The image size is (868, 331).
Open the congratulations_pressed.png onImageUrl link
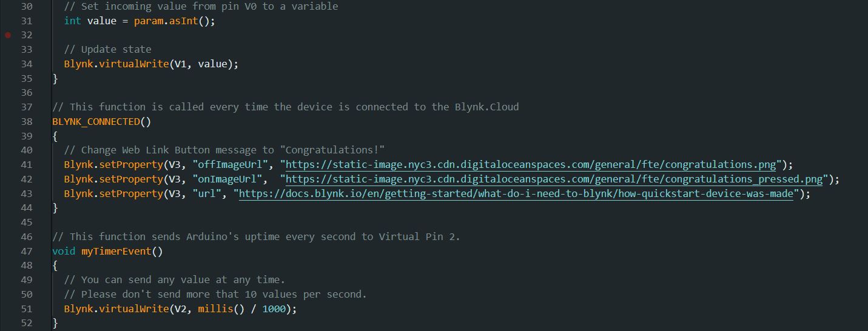click(x=554, y=179)
